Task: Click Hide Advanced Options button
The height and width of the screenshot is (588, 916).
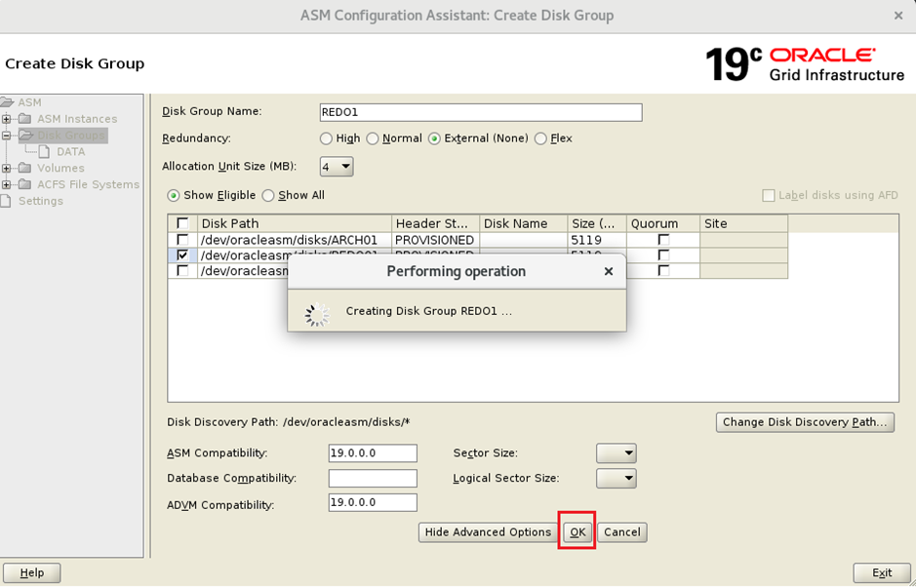Action: (x=488, y=532)
